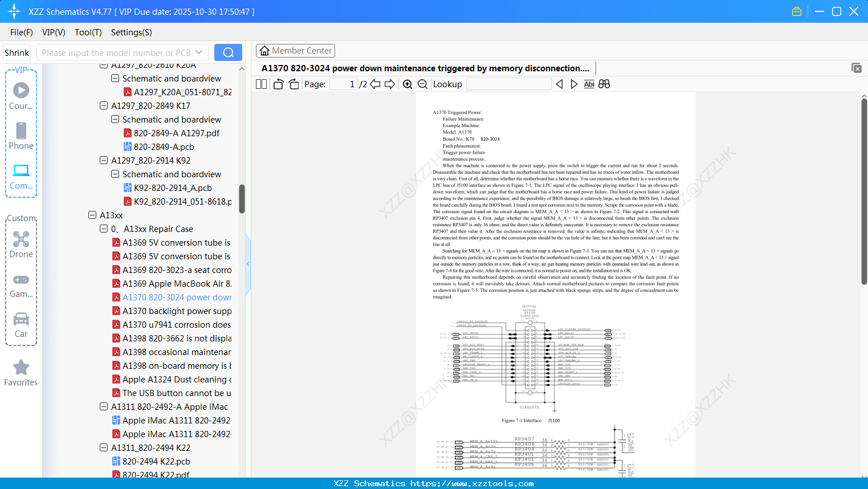
Task: Rotate the page counterclockwise
Action: tap(278, 84)
